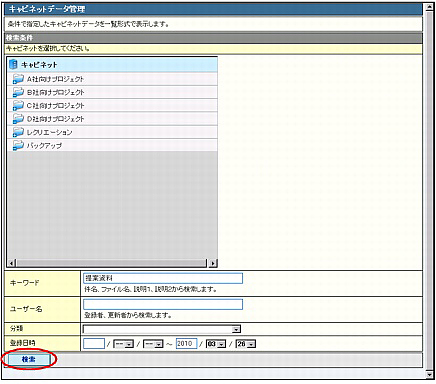Open the start month dropdown
This screenshot has height=384, width=436.
[x=123, y=344]
